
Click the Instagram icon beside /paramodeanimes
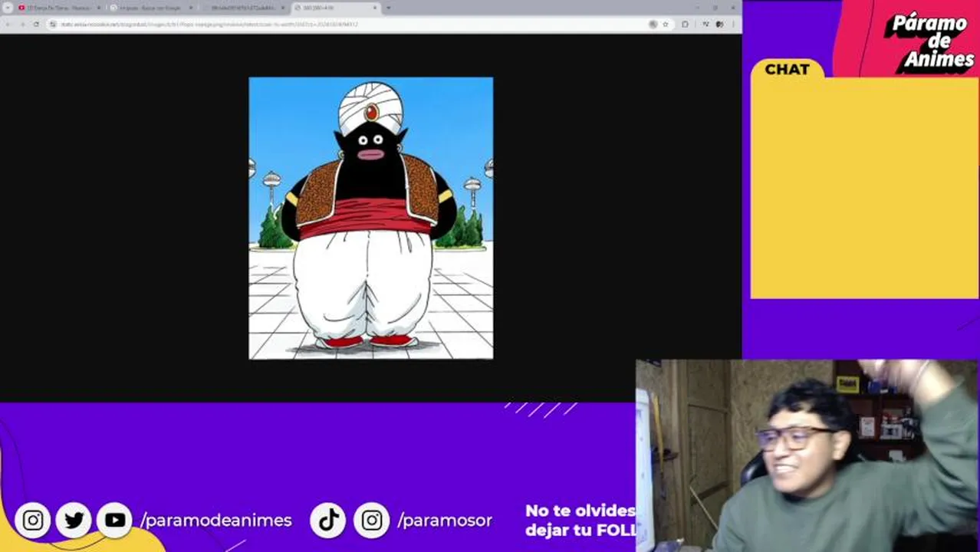pyautogui.click(x=33, y=521)
